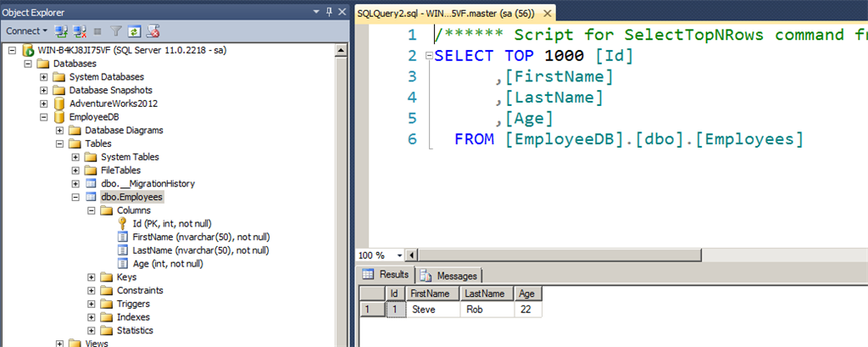Click the Stop icon in Object Explorer toolbar

coord(97,31)
